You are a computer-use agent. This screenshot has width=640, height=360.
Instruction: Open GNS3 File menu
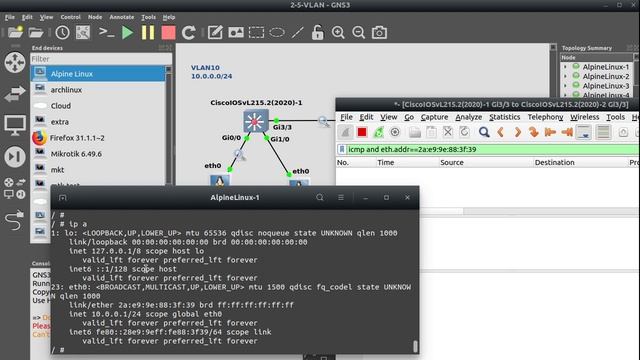10,17
